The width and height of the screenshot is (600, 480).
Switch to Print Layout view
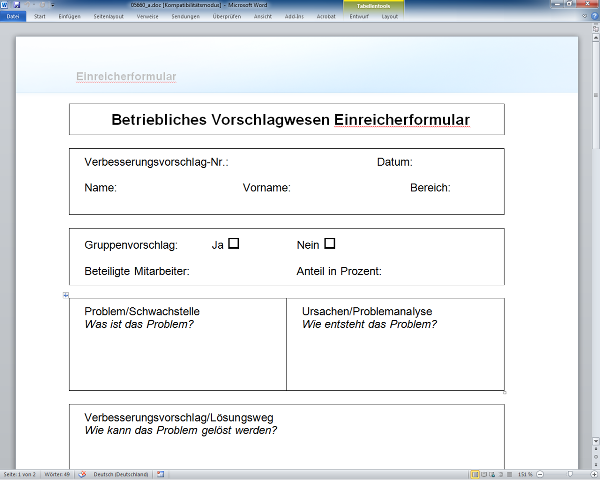pos(475,474)
